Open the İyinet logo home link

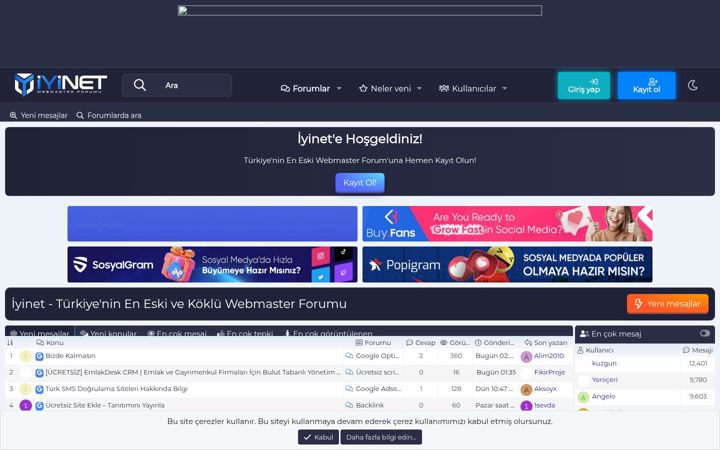[61, 84]
